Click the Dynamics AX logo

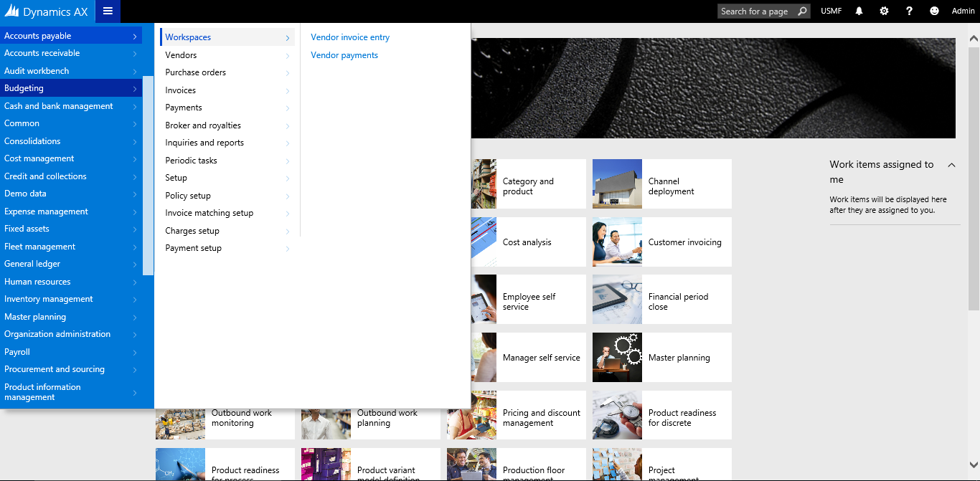click(x=47, y=11)
